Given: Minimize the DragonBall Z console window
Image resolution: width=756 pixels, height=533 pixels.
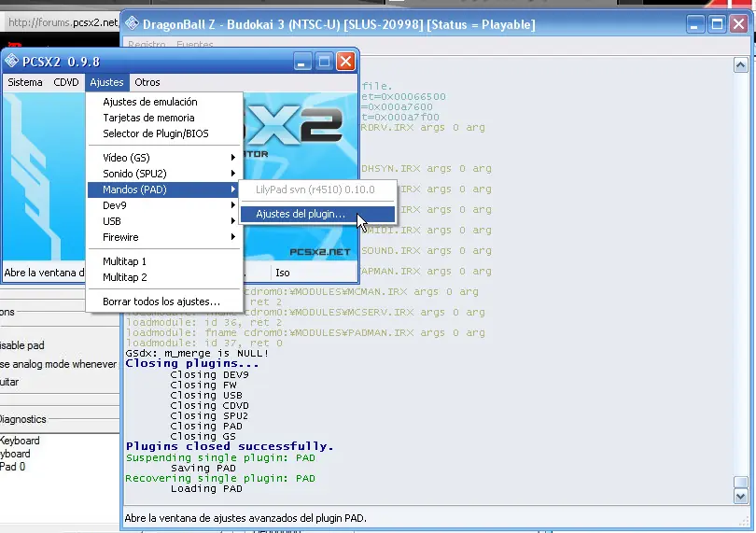Looking at the screenshot, I should click(x=694, y=24).
